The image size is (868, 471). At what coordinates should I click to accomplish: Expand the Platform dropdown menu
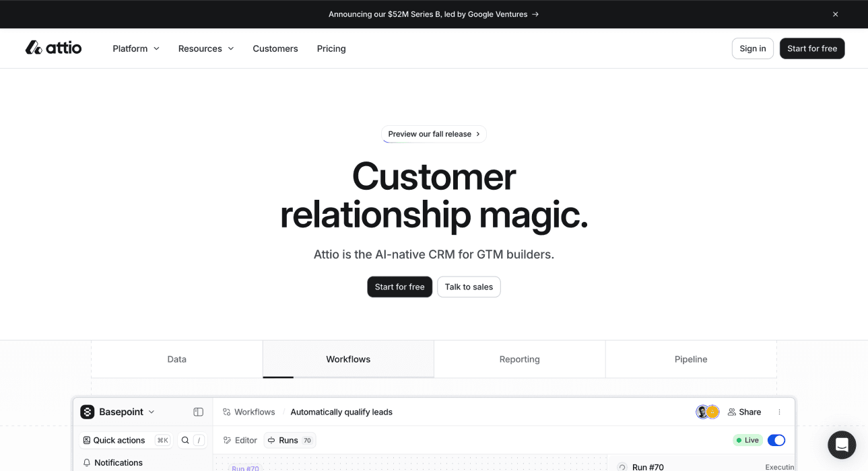coord(136,48)
